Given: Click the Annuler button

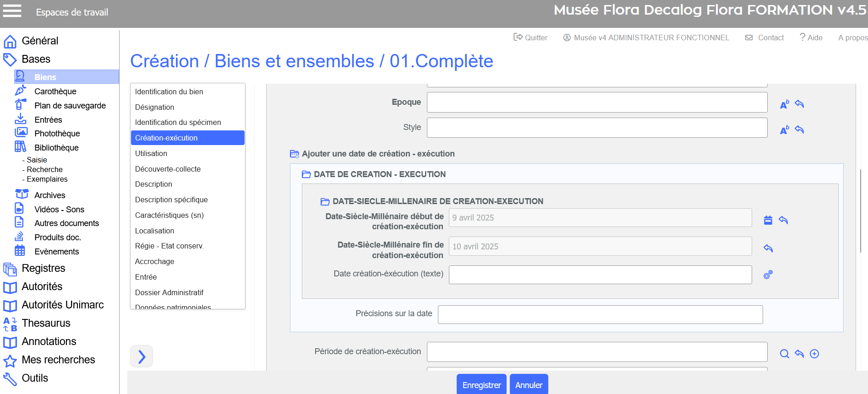Looking at the screenshot, I should point(529,385).
